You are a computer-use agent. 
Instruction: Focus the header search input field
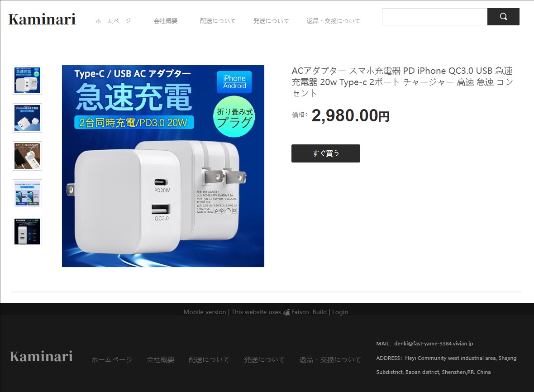(x=434, y=17)
